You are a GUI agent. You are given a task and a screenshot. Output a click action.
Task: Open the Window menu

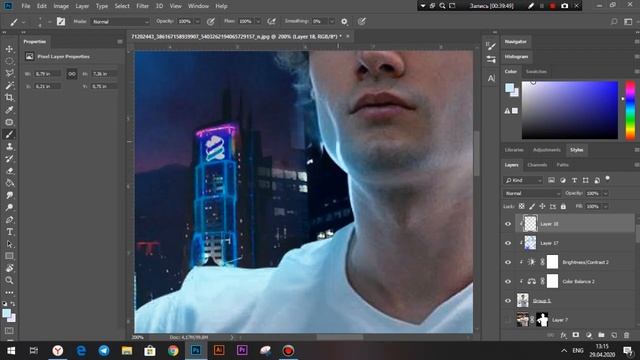(x=198, y=6)
